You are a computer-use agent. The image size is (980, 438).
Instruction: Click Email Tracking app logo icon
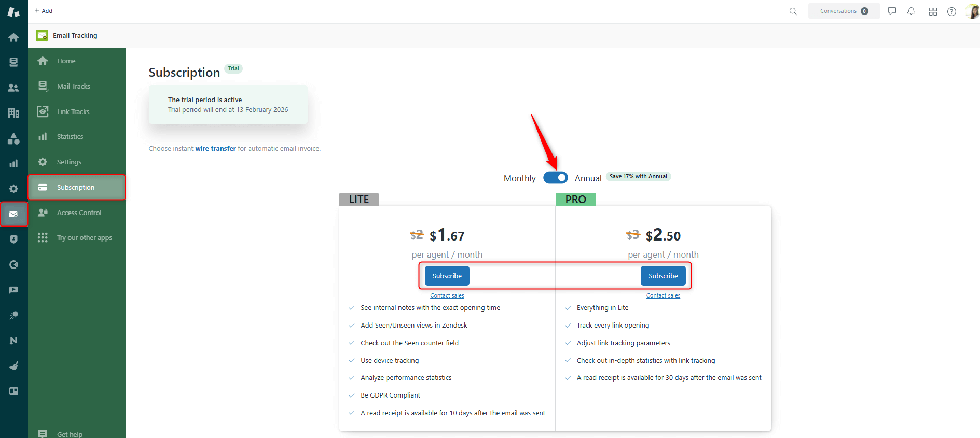click(42, 35)
